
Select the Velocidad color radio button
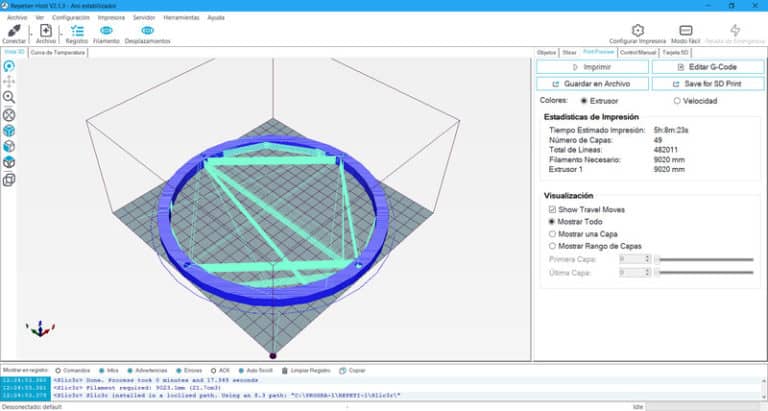677,101
